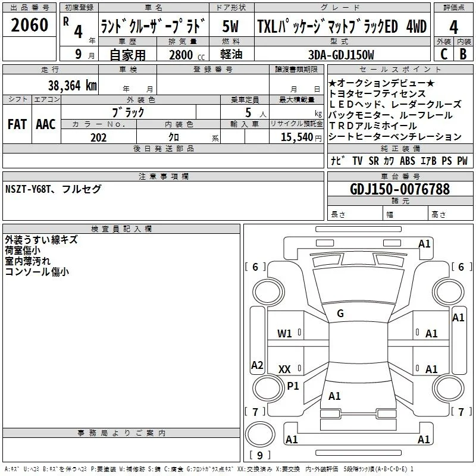Image resolution: width=476 pixels, height=476 pixels.
Task: Click the 注意事項欄 section header
Action: [x=163, y=176]
